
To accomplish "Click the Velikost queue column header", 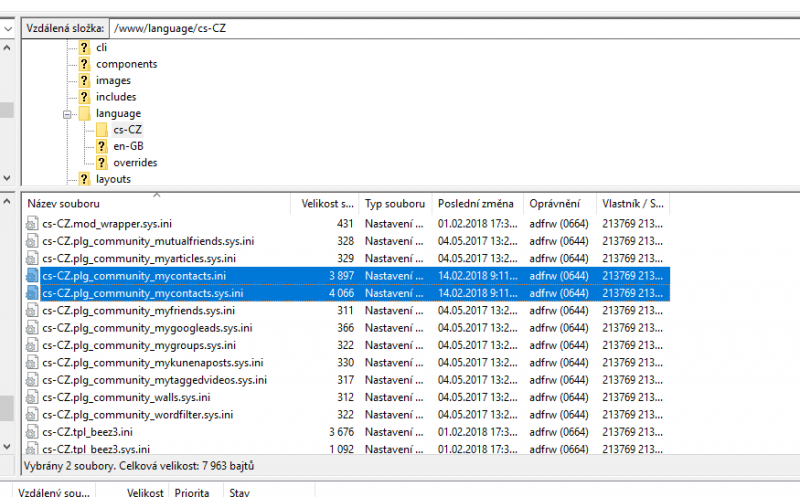I will click(x=132, y=492).
